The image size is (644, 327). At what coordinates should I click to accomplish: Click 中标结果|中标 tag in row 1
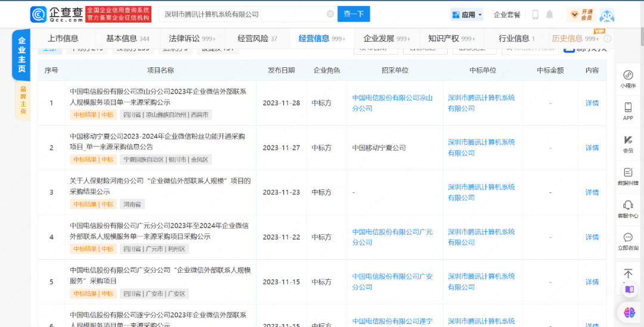[x=93, y=115]
